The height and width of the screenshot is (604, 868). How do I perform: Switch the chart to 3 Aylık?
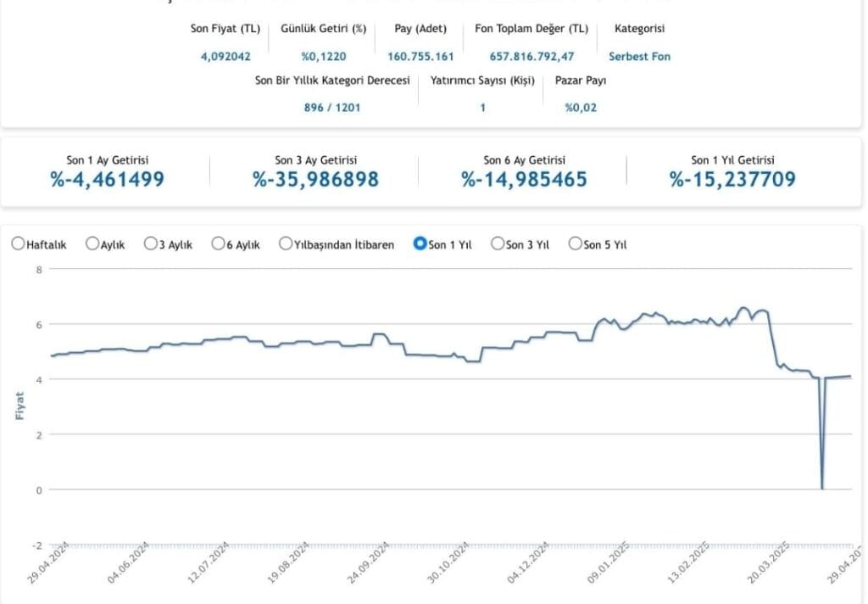151,244
